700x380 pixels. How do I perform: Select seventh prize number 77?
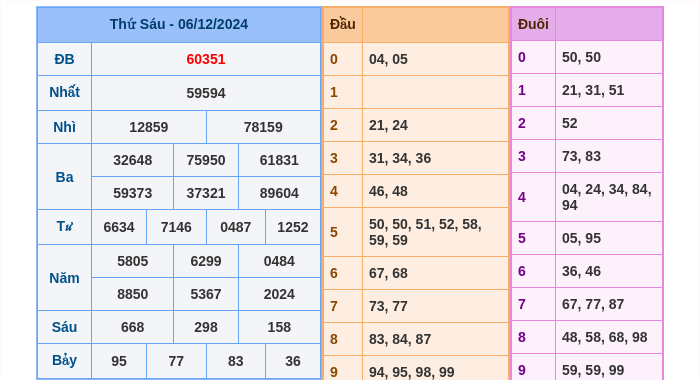coord(176,361)
